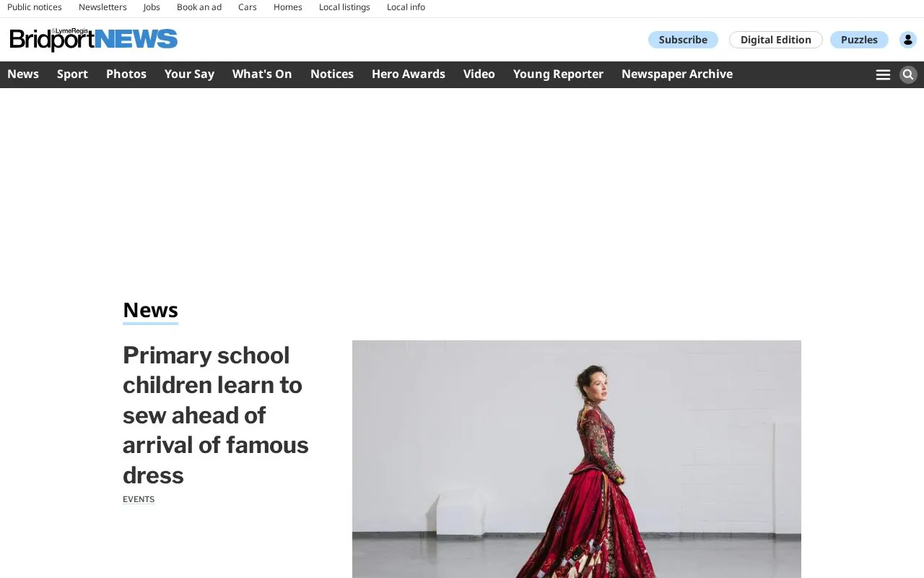Open Newspaper Archive section
This screenshot has width=924, height=578.
(x=677, y=74)
